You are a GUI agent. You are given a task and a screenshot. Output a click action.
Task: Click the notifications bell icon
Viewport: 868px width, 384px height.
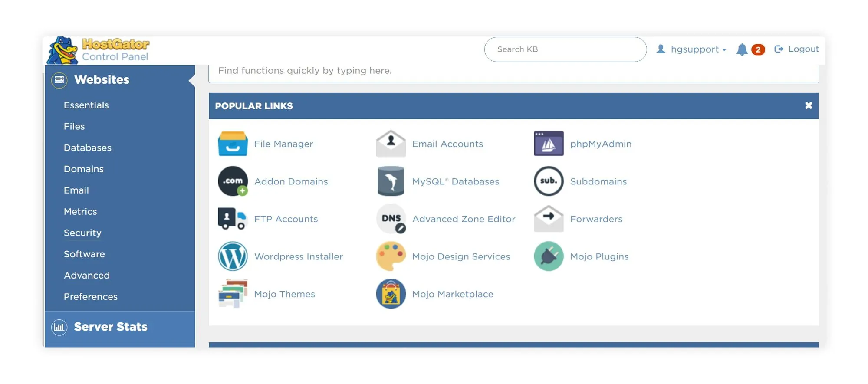(x=742, y=49)
